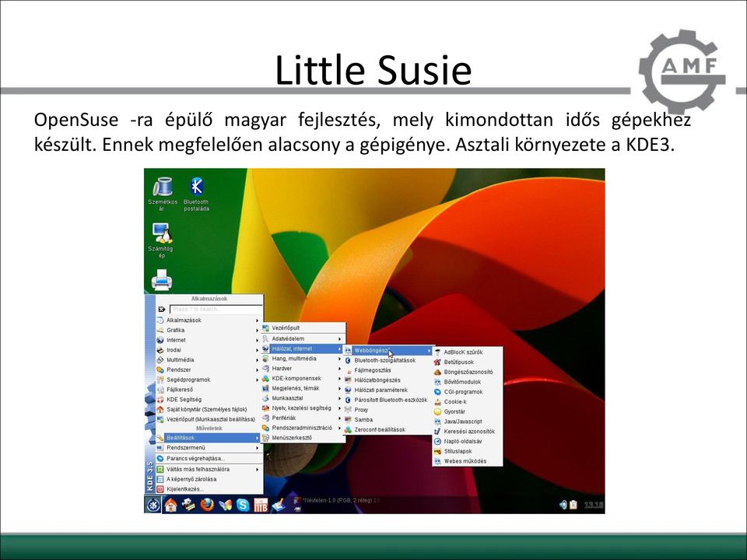
Task: Select Segédprogramok in the main menu
Action: [x=209, y=380]
